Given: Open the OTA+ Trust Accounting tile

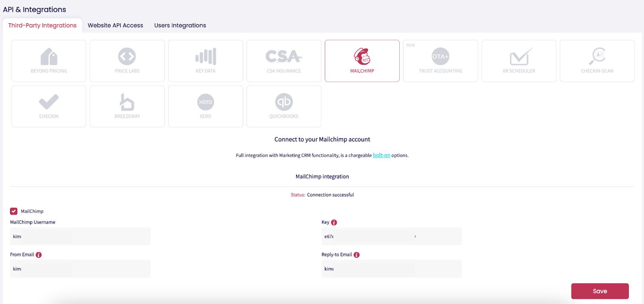Looking at the screenshot, I should [x=440, y=61].
